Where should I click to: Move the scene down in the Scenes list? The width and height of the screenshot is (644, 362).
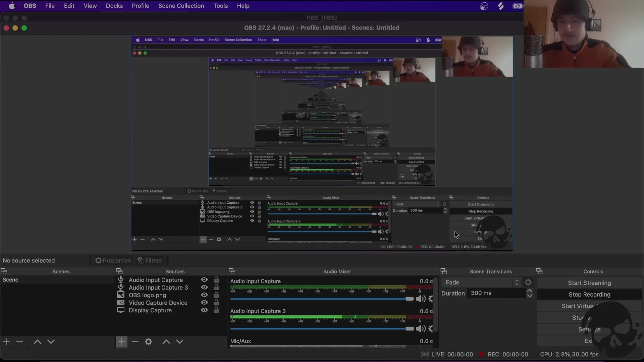(51, 342)
